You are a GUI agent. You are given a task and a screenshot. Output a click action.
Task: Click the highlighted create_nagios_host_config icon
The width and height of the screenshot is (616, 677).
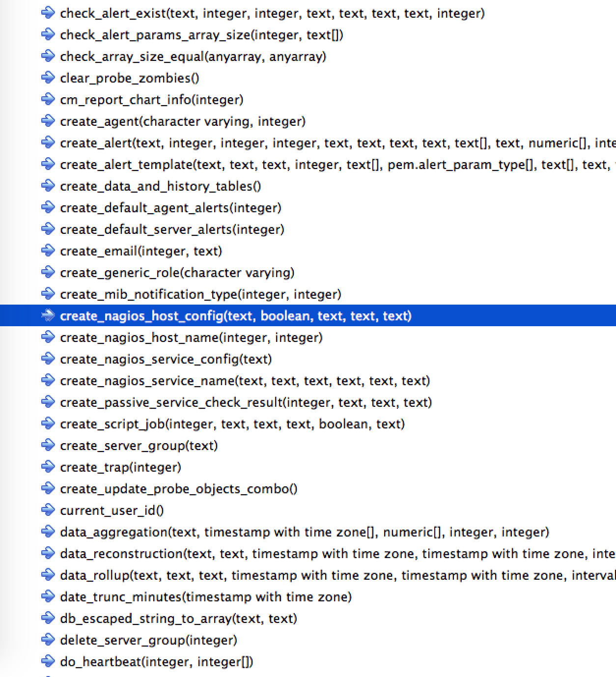[48, 315]
